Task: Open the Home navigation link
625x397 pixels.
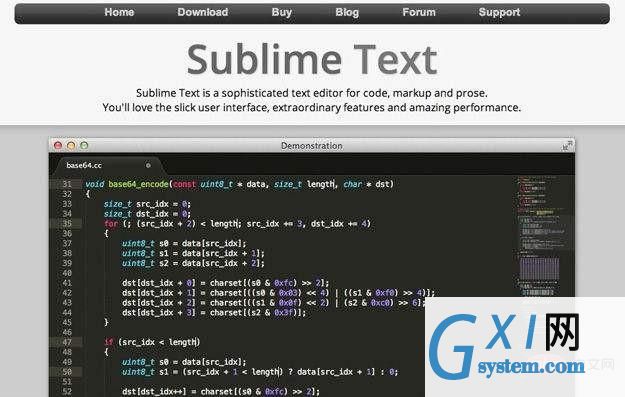Action: coord(119,12)
